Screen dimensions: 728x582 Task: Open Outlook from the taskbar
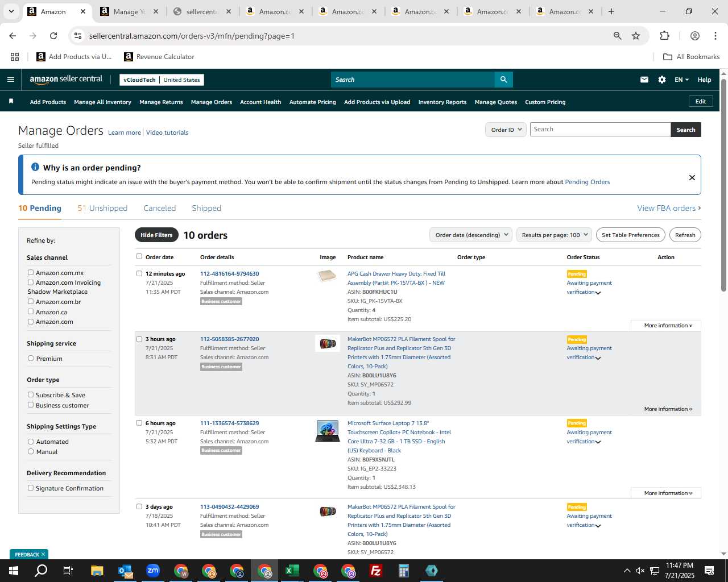coord(125,571)
